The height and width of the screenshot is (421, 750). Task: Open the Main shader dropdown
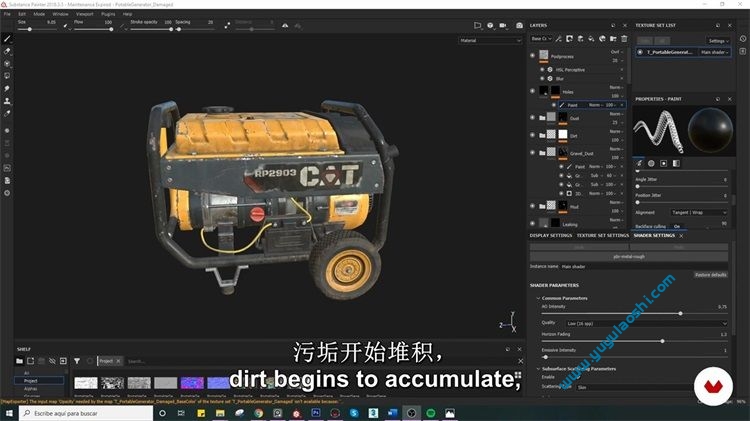(714, 52)
